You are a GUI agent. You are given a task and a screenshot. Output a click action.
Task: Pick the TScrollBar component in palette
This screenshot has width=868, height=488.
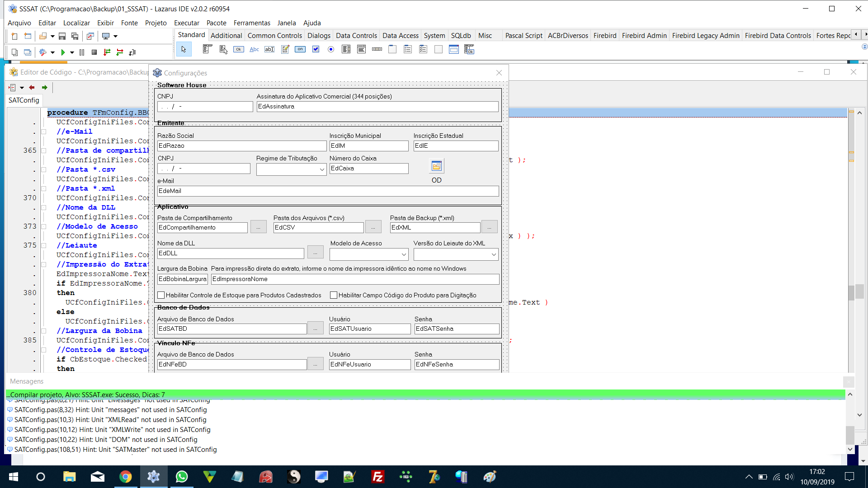[x=377, y=49]
